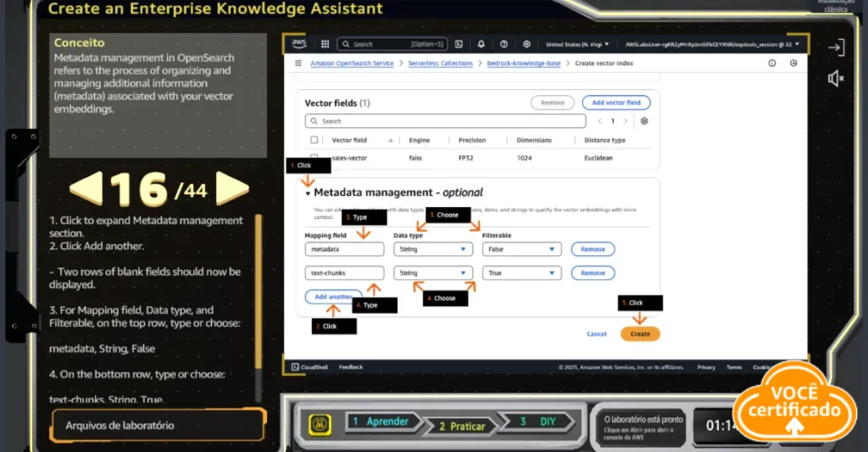
Task: Open the Feedback link in footer
Action: coord(351,366)
